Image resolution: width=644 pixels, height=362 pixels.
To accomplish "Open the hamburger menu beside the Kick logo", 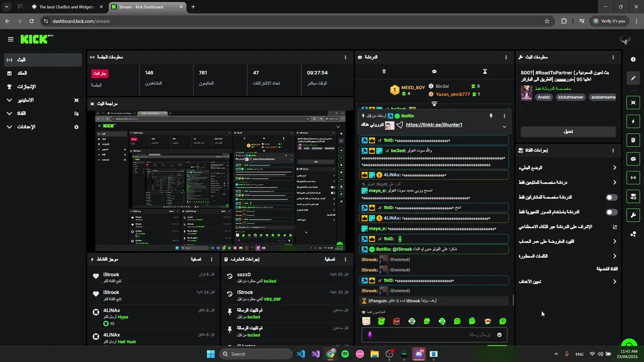I will coord(11,39).
